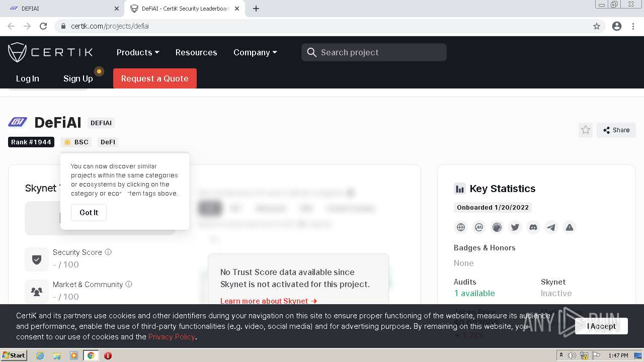Click info icon next to Market & Community
The image size is (644, 362).
coord(129,284)
